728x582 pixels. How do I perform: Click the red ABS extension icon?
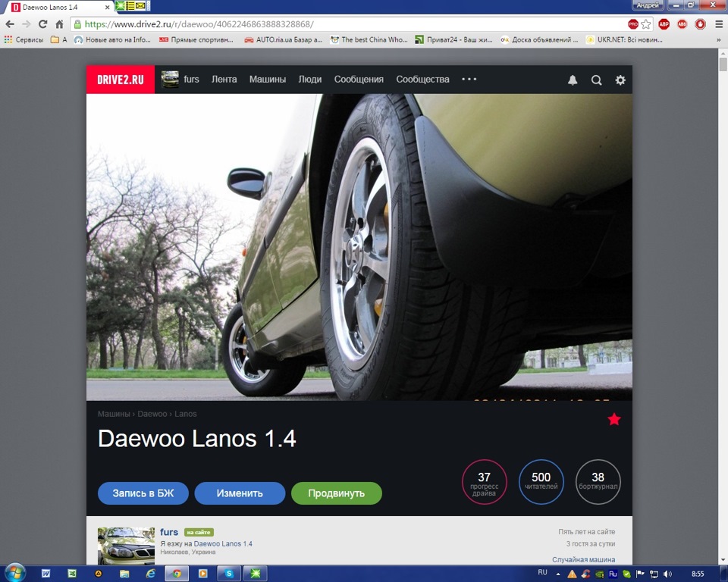[682, 24]
